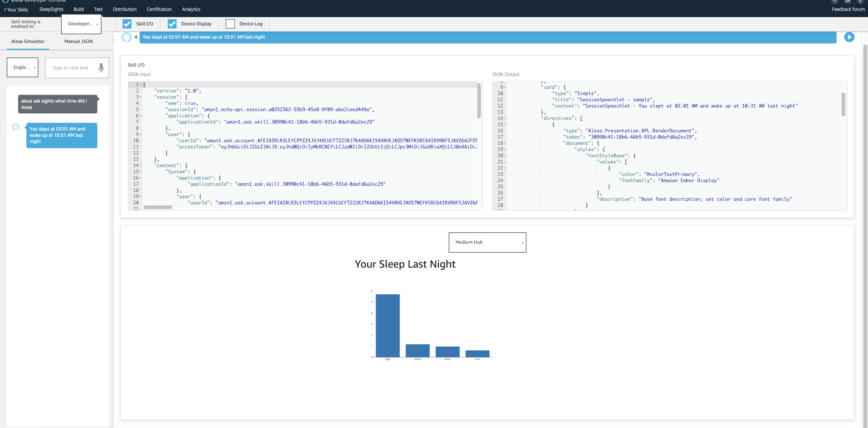Uncheck the Skill I/O checkbox
868x428 pixels.
pos(127,24)
